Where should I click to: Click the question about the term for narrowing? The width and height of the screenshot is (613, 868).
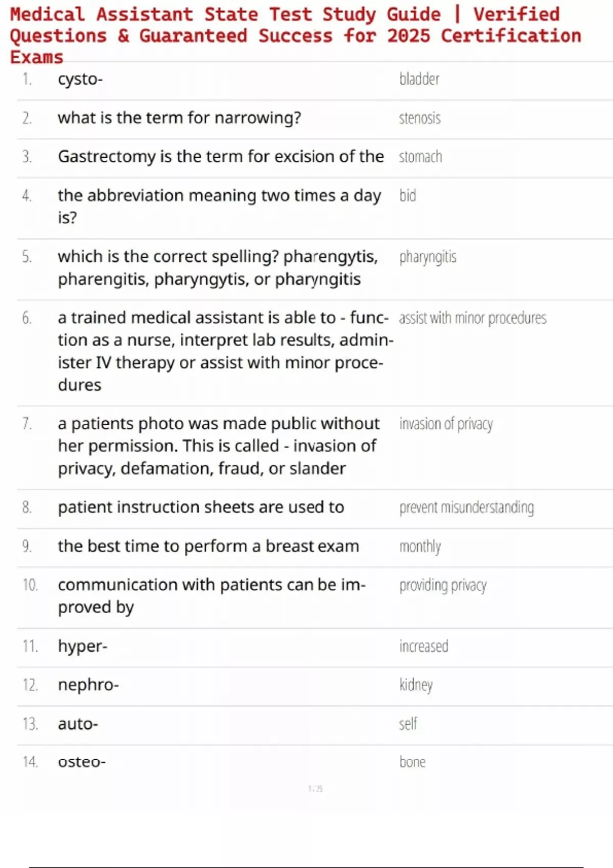pyautogui.click(x=179, y=118)
